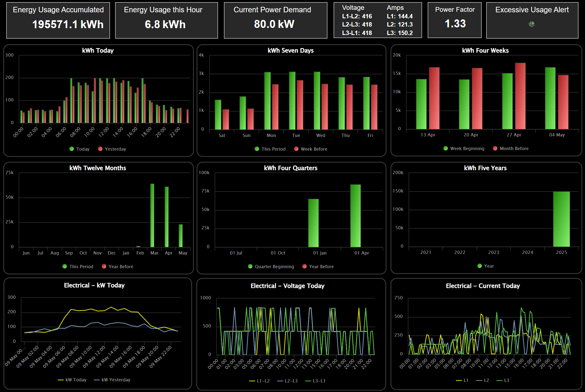This screenshot has height=392, width=585.
Task: Toggle L1 current legend item
Action: coord(462,380)
